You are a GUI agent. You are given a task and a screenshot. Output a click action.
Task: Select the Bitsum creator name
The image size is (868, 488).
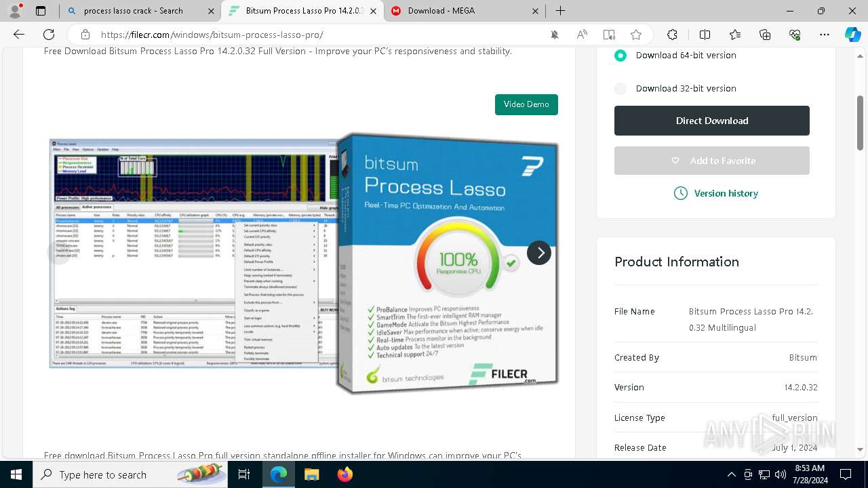pyautogui.click(x=803, y=358)
